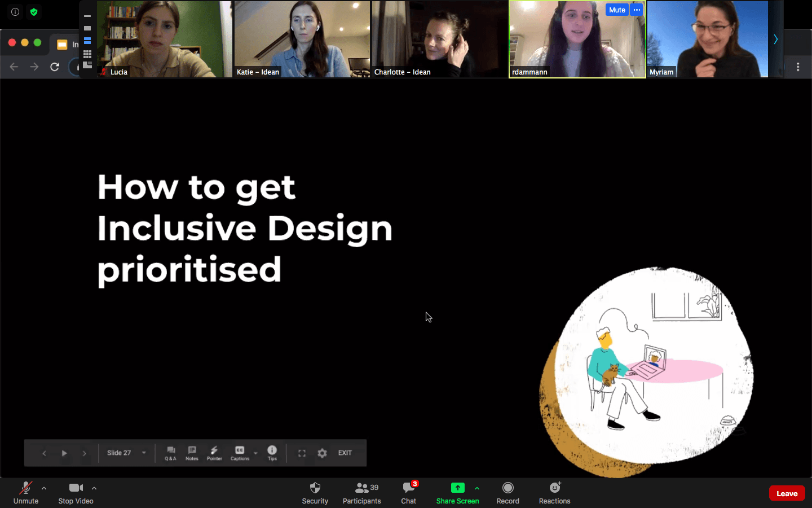Open presentation settings gear
Screen dimensions: 812x508
322,453
